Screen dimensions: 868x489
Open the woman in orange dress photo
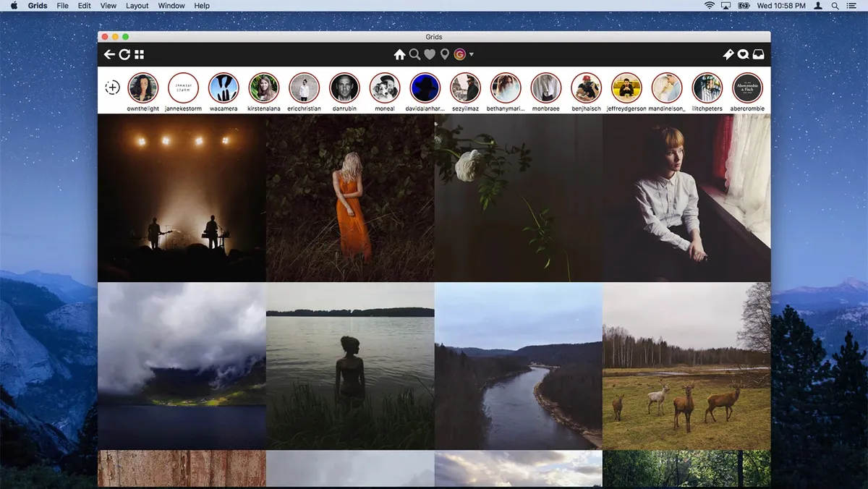(350, 197)
